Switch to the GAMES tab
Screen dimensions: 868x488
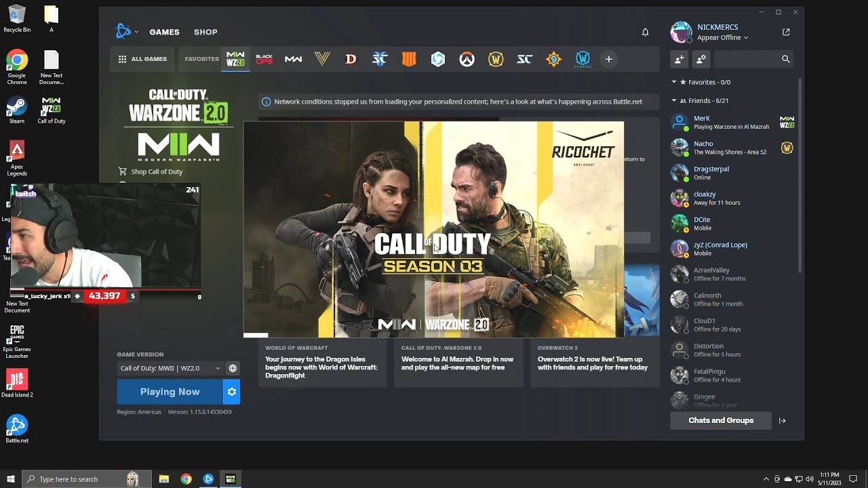point(164,32)
